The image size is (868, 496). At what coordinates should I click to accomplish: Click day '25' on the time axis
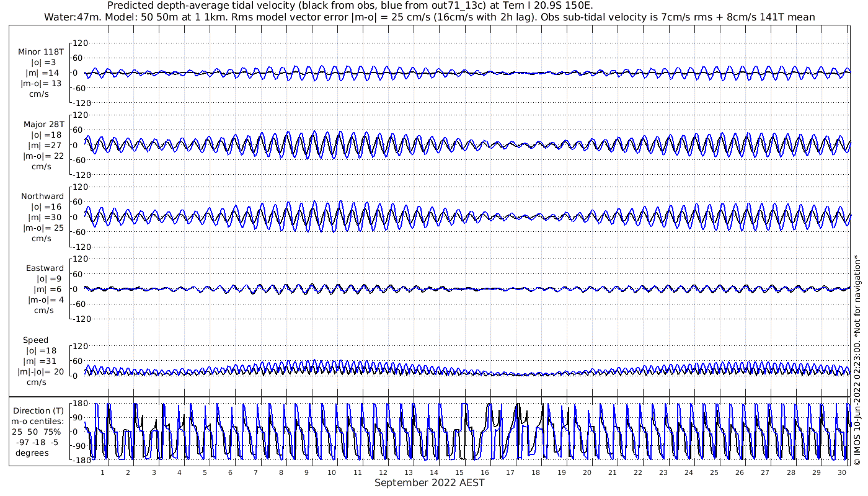tap(714, 472)
